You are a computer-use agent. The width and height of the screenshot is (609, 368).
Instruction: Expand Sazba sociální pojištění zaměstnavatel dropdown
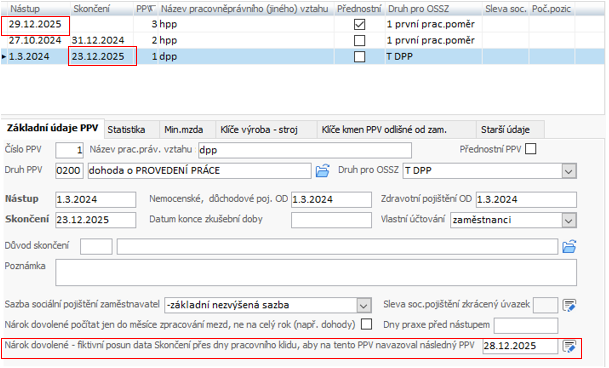[364, 305]
